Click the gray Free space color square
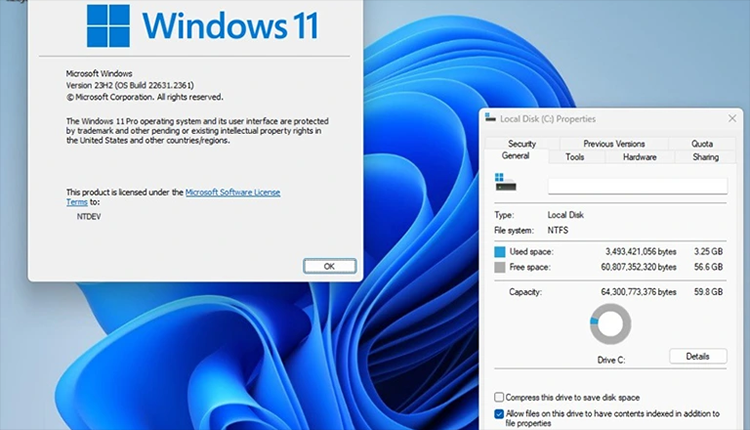The height and width of the screenshot is (430, 750). pos(500,267)
